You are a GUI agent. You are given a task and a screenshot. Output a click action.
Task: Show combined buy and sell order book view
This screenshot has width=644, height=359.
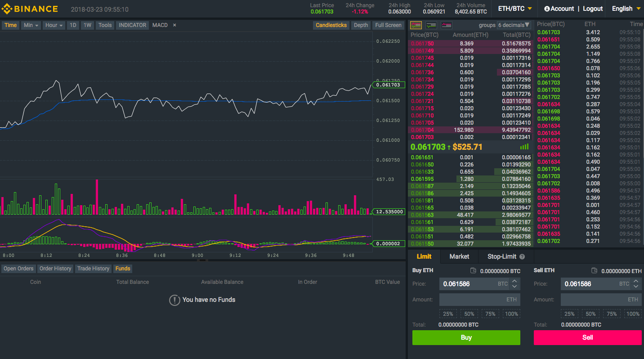416,25
